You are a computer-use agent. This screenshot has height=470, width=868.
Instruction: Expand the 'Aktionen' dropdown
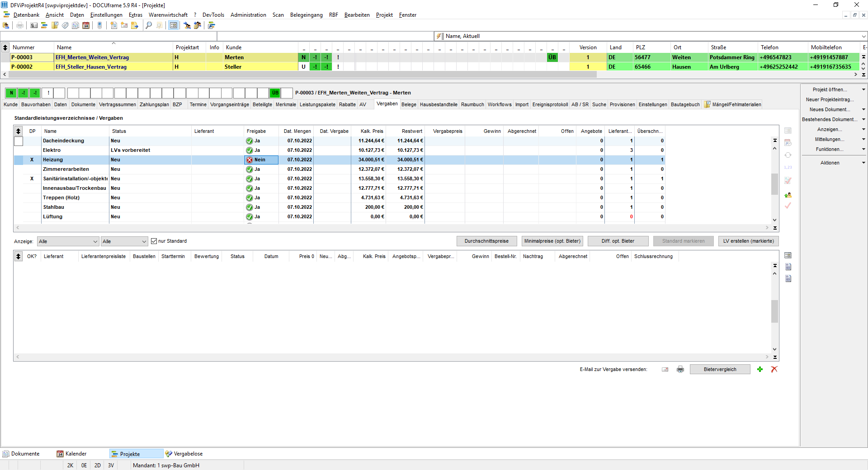click(863, 163)
